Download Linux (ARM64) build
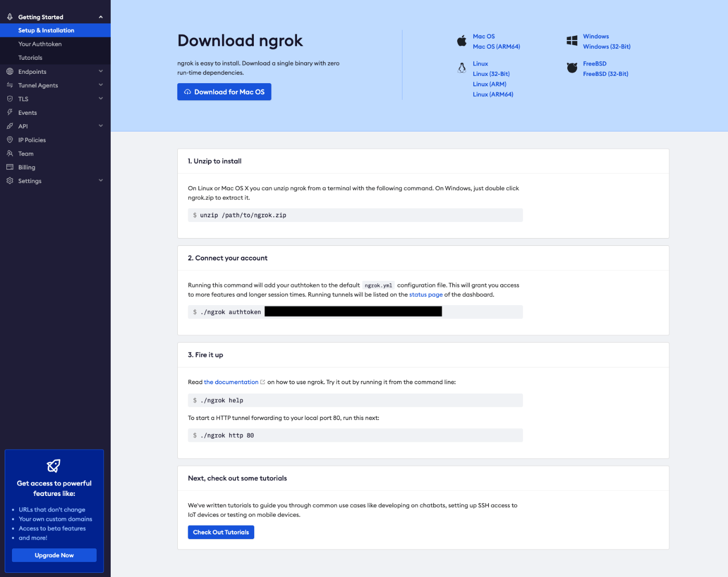This screenshot has width=728, height=577. 493,95
